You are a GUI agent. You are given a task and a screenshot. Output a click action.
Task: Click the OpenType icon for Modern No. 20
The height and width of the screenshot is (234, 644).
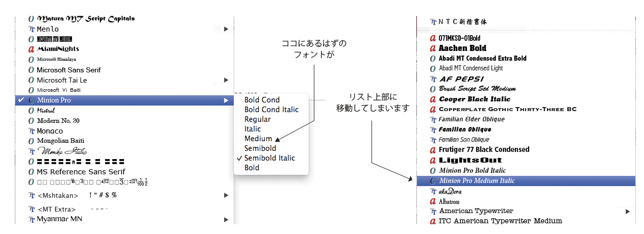click(32, 121)
